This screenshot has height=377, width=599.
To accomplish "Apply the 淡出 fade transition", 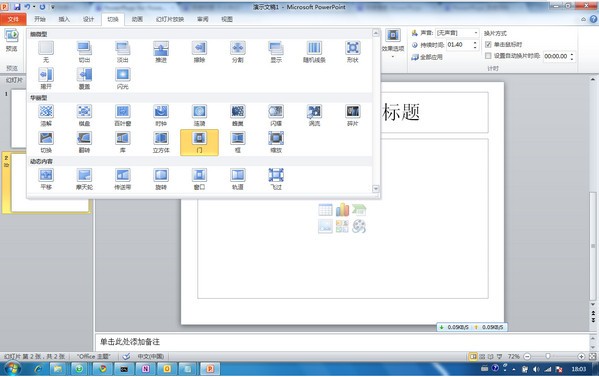I will [123, 52].
